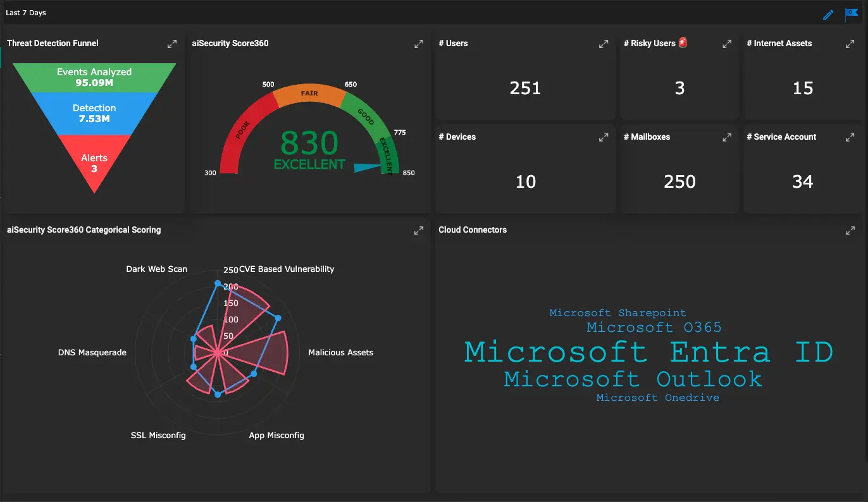Expand the # Internet Assets widget
This screenshot has width=868, height=502.
[850, 44]
